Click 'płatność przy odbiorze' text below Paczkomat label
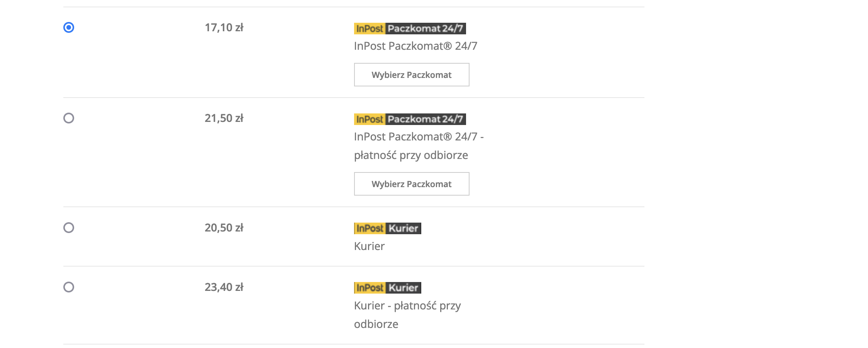868x348 pixels. coord(411,155)
